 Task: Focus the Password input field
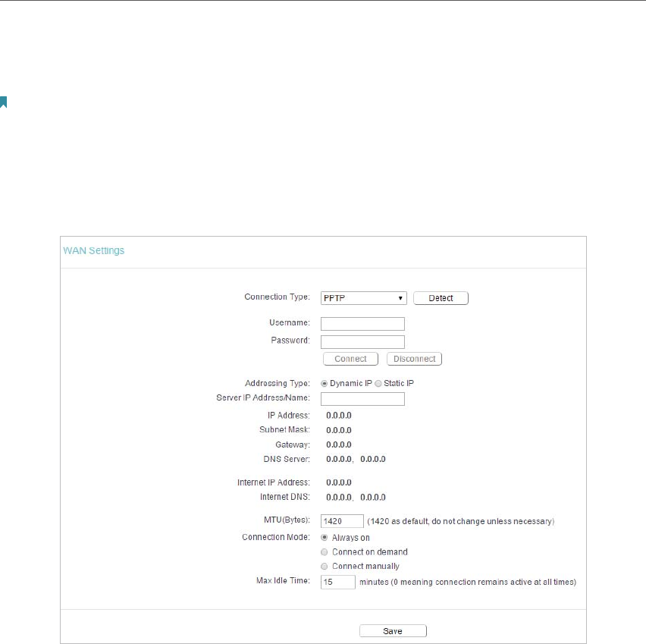coord(362,342)
